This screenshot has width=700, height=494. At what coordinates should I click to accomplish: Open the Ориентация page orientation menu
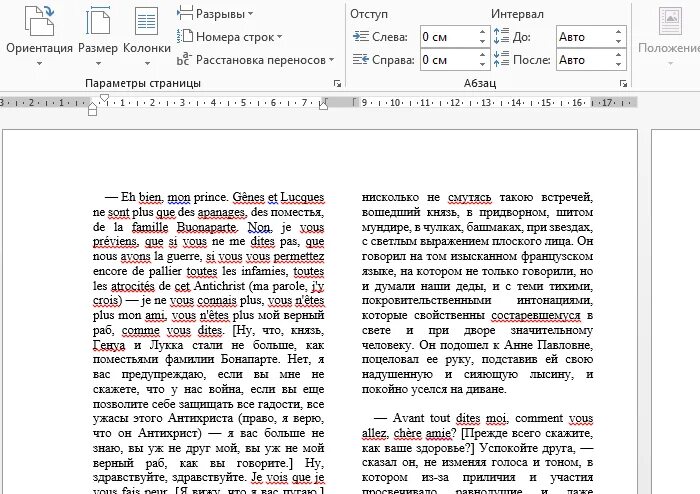click(x=39, y=37)
